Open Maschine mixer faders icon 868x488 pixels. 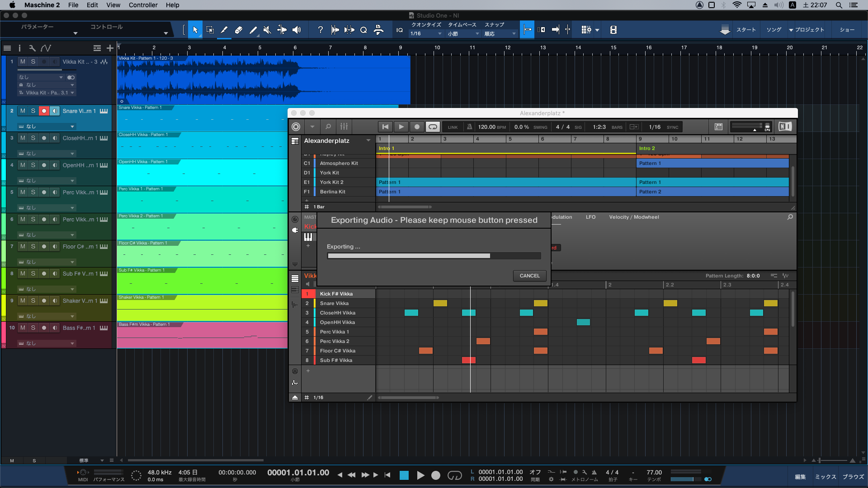pyautogui.click(x=344, y=127)
